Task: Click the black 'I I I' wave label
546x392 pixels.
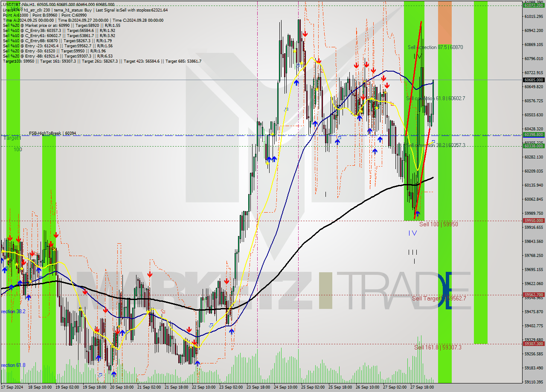Action: [x=412, y=252]
